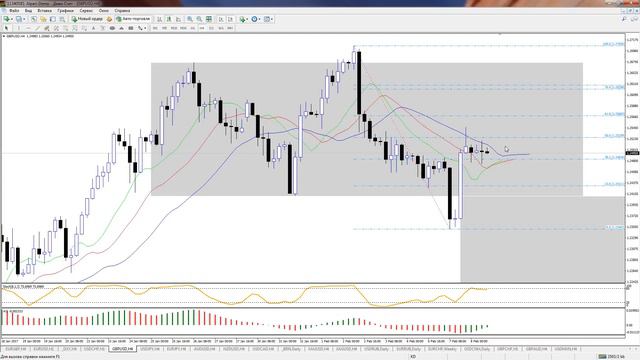640x360 pixels.
Task: Toggle the AutoTrading button
Action: point(133,19)
